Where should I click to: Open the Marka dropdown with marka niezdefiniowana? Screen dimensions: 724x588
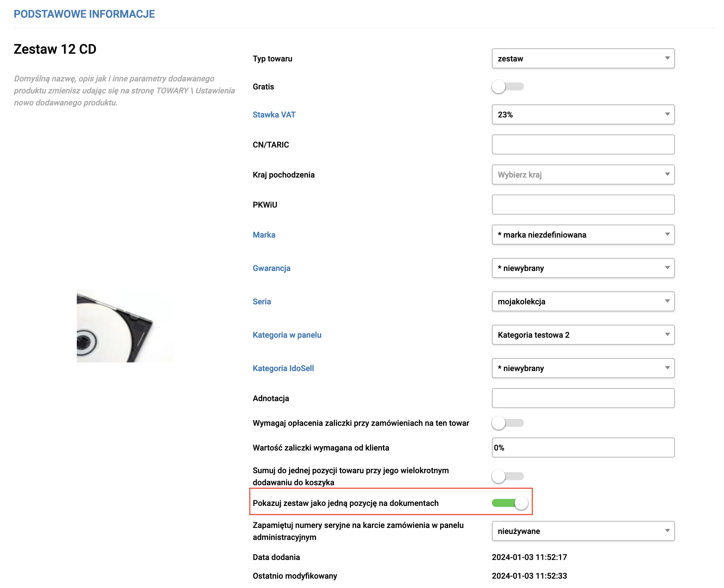583,235
